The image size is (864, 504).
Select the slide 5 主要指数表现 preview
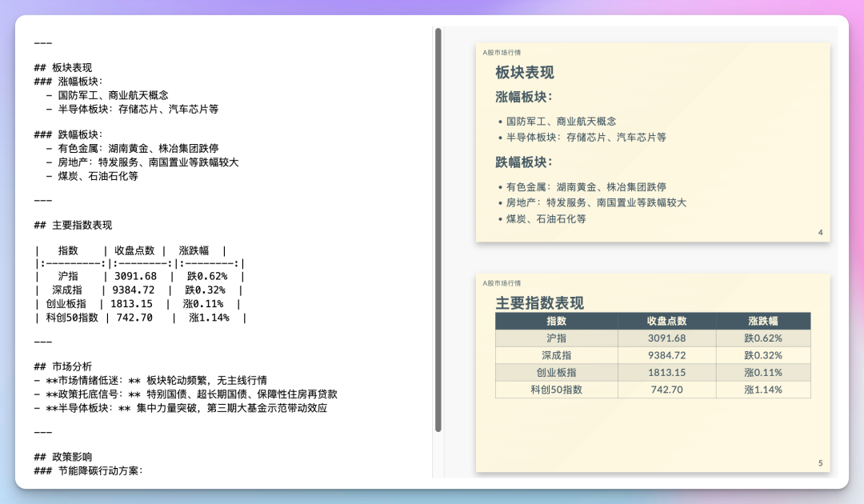pyautogui.click(x=652, y=372)
